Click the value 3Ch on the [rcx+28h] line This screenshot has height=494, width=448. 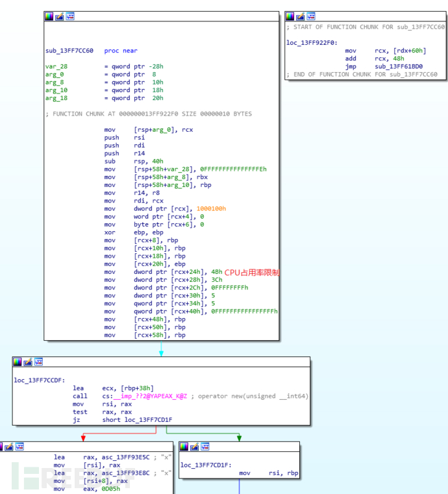[216, 280]
